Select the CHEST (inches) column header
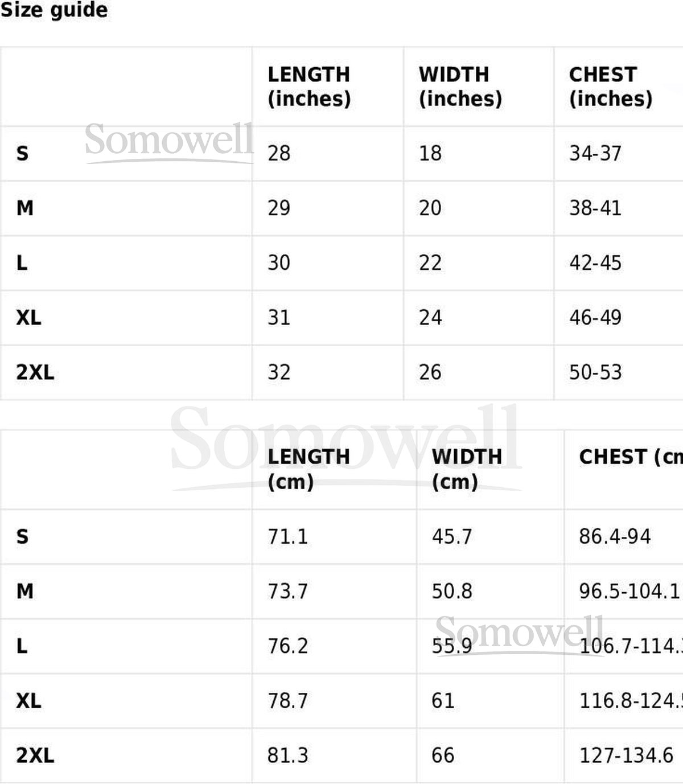 [610, 87]
